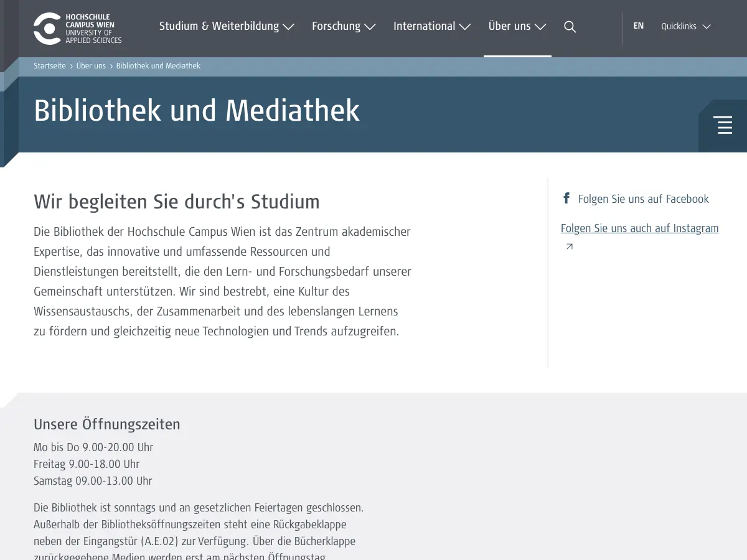The height and width of the screenshot is (560, 747).
Task: Go to Über uns breadcrumb
Action: (91, 66)
